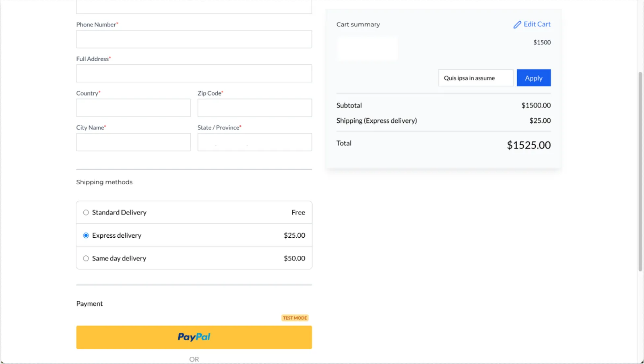Screen dimensions: 644x364
Task: Focus the Phone Number input field
Action: pyautogui.click(x=194, y=39)
